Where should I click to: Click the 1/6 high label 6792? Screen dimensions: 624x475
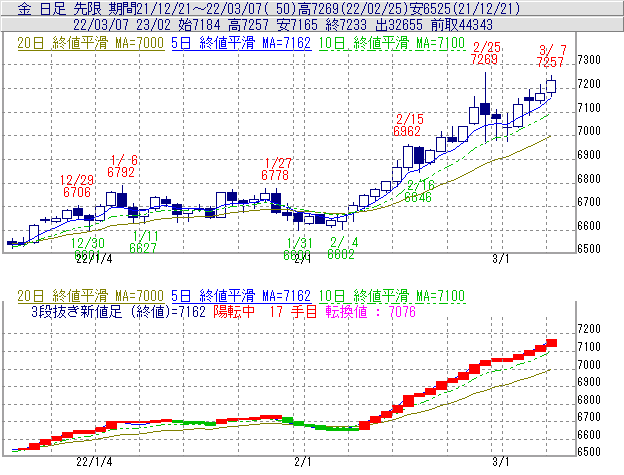click(121, 172)
